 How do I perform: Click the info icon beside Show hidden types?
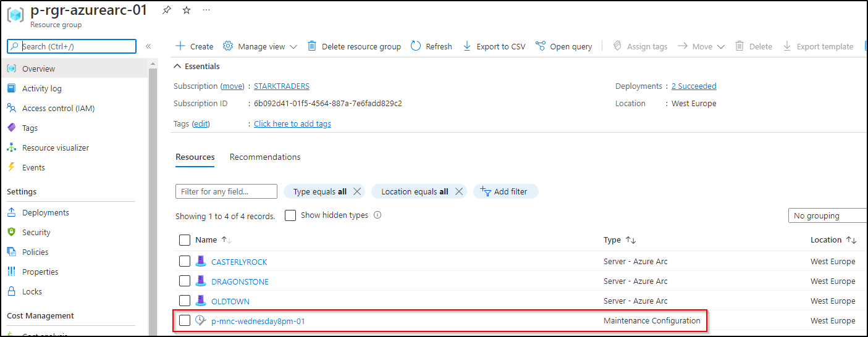click(x=377, y=215)
